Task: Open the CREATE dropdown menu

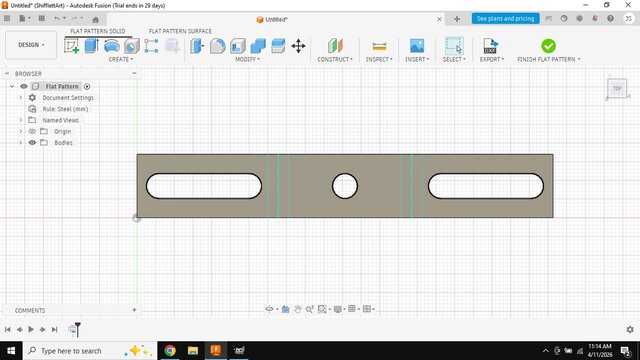Action: click(120, 60)
